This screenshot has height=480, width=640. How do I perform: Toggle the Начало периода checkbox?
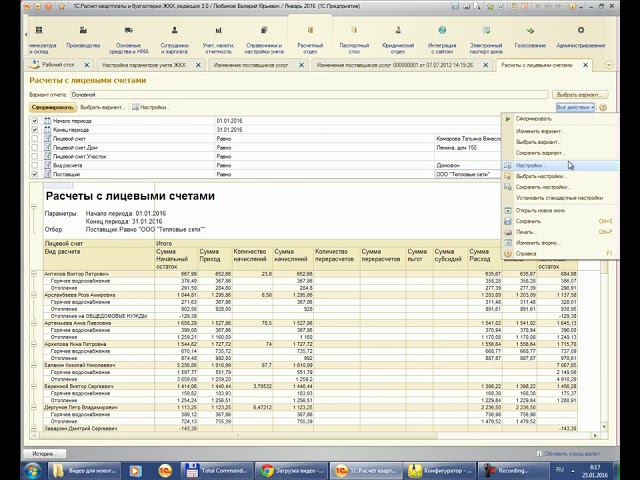click(35, 121)
